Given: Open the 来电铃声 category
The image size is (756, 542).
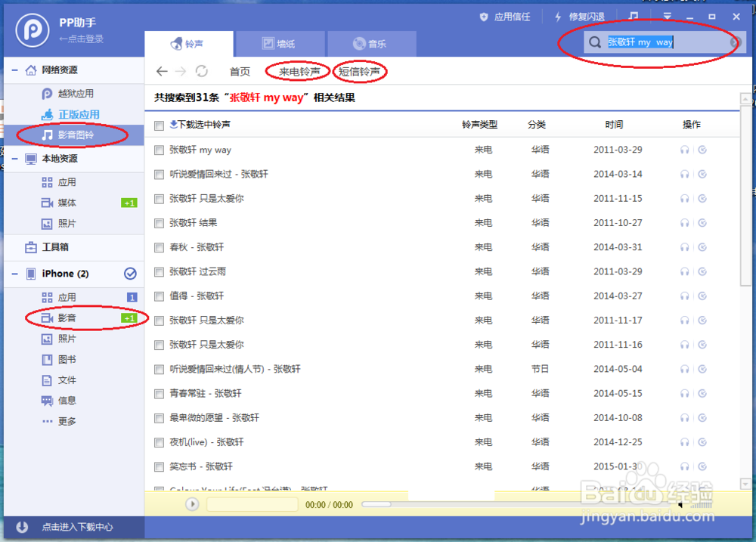Looking at the screenshot, I should (299, 72).
